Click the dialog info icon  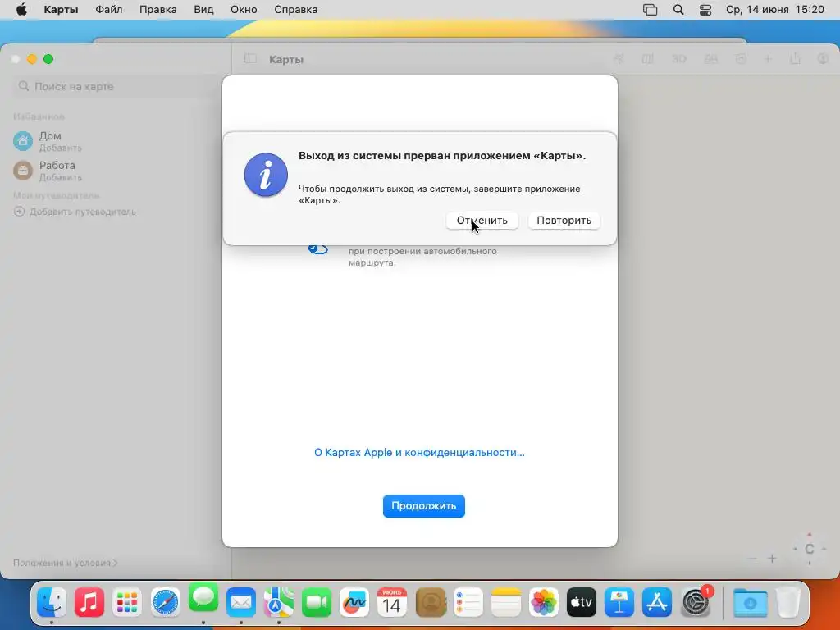pyautogui.click(x=266, y=176)
